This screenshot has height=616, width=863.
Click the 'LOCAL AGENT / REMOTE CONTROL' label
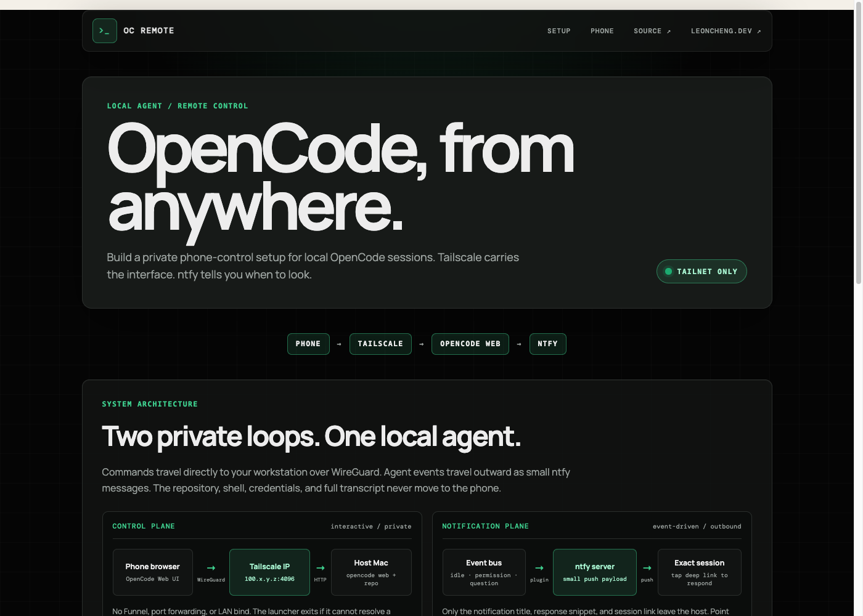point(178,106)
